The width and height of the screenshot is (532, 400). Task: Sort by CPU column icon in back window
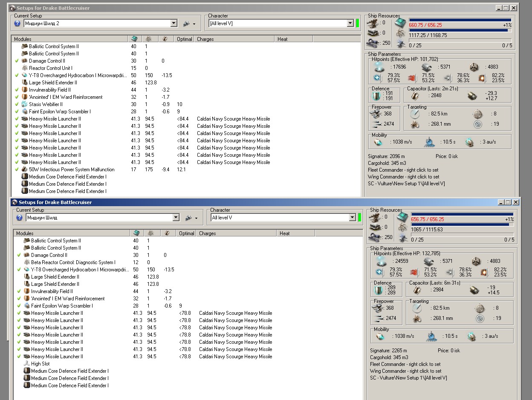(x=134, y=39)
